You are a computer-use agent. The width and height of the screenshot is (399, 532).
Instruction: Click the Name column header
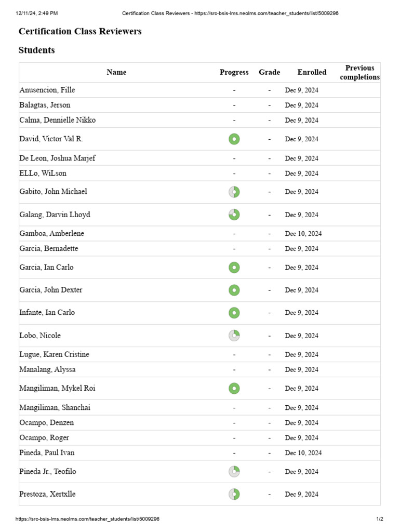point(116,72)
